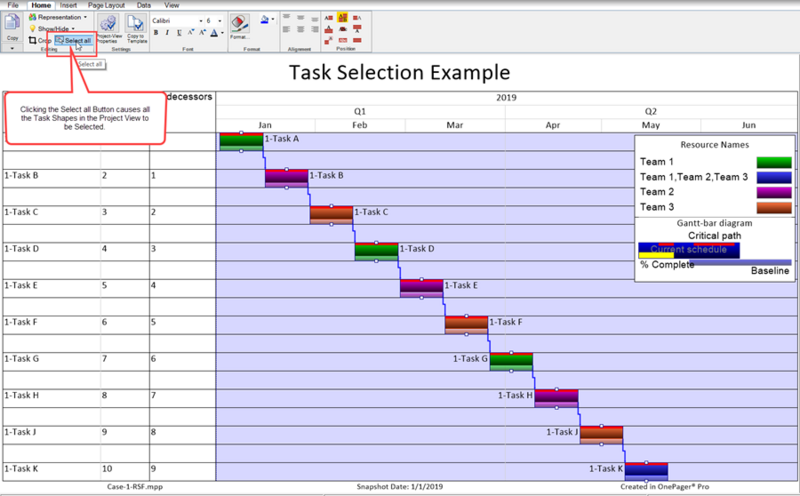Click the Case-1-RSF.mpp footer text

pos(135,487)
